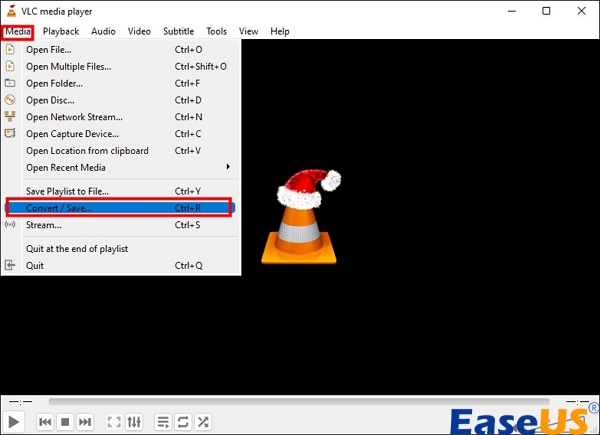Toggle the playlist view
Screen dimensions: 600x435
click(x=163, y=422)
